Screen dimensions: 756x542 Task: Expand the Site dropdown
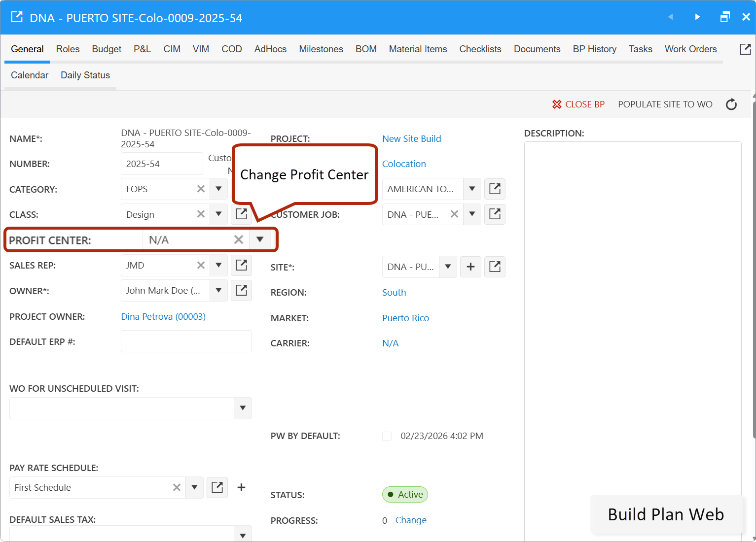448,267
